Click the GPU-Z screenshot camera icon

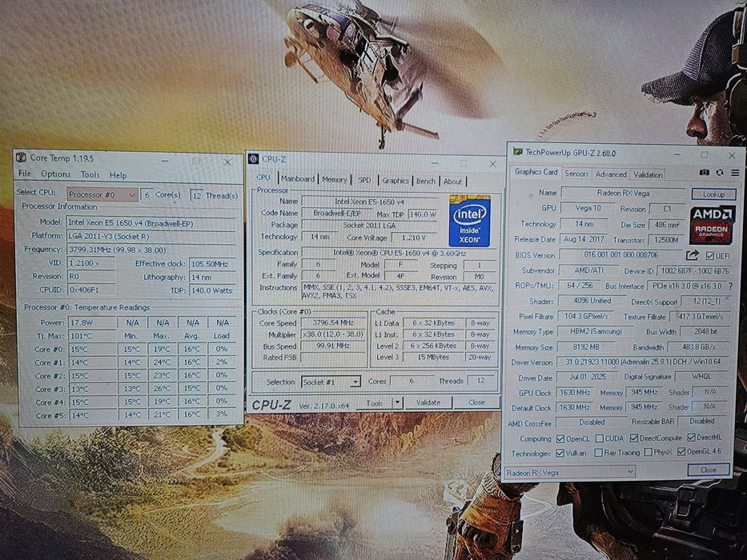[x=704, y=172]
